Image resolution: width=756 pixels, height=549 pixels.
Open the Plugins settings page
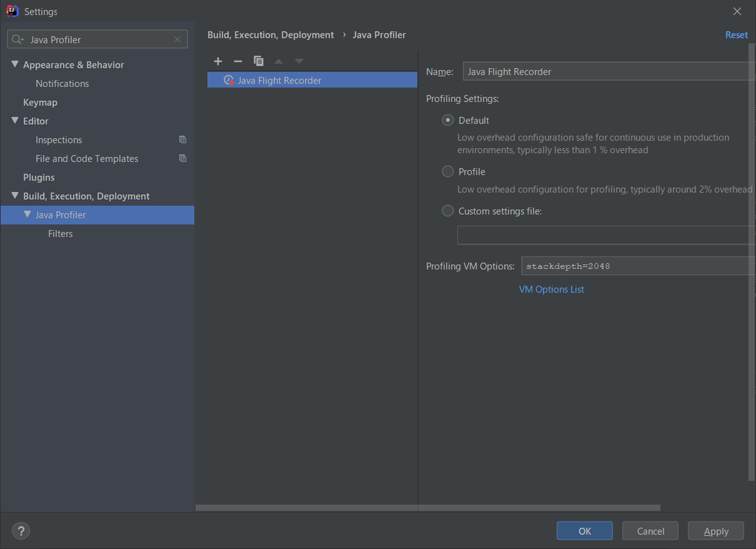point(39,178)
